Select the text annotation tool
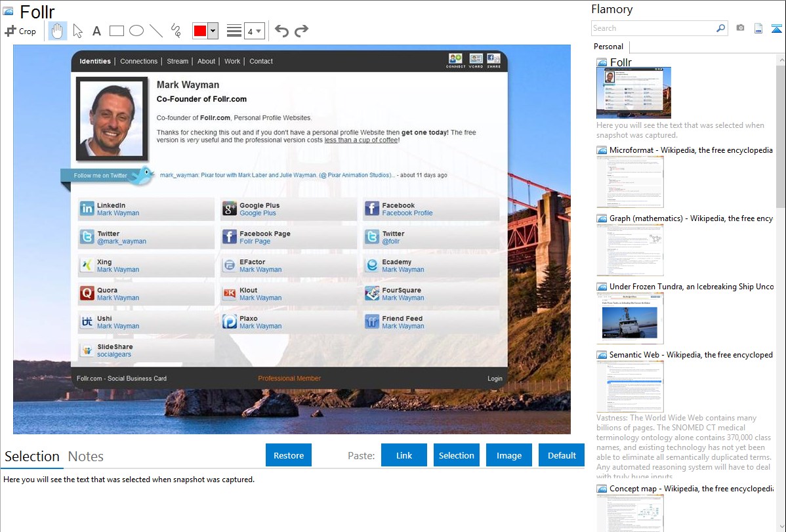The image size is (786, 532). point(96,31)
